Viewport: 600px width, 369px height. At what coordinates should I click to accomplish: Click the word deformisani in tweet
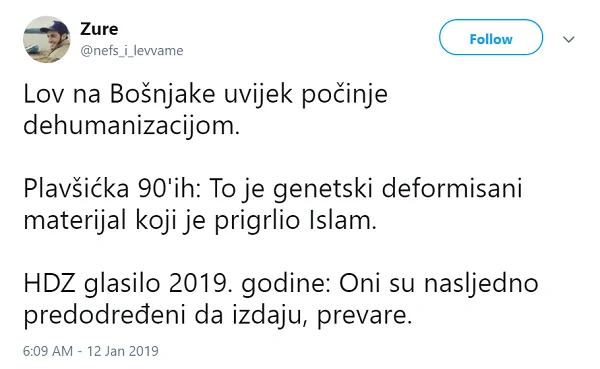coord(452,189)
